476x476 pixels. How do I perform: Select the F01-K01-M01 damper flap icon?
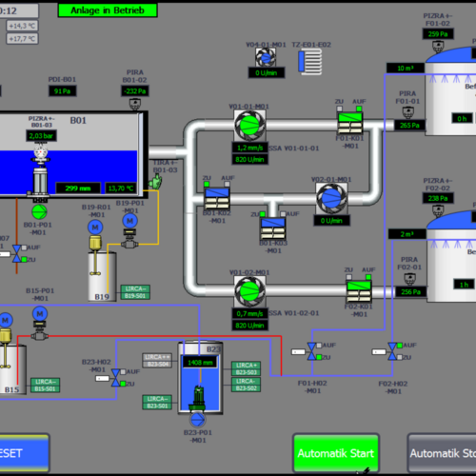pyautogui.click(x=350, y=123)
